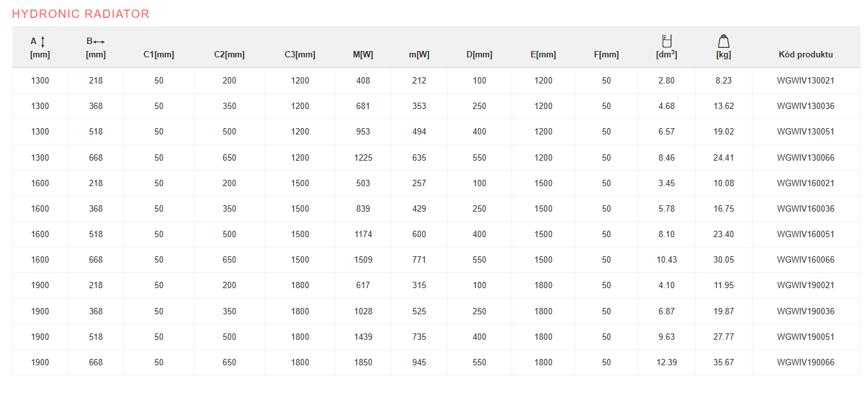The image size is (868, 401).
Task: Select the HYDRONIC RADIATOR heading
Action: click(81, 14)
